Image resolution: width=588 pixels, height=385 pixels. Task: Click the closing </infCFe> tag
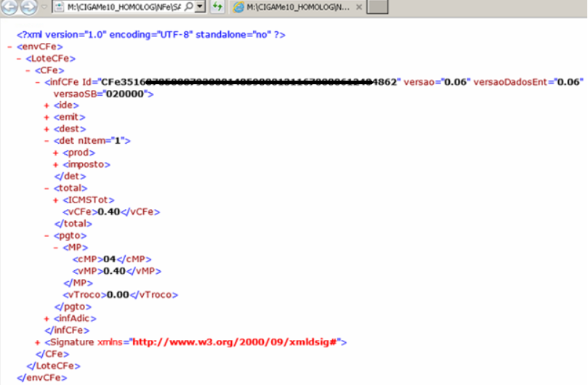tap(67, 331)
